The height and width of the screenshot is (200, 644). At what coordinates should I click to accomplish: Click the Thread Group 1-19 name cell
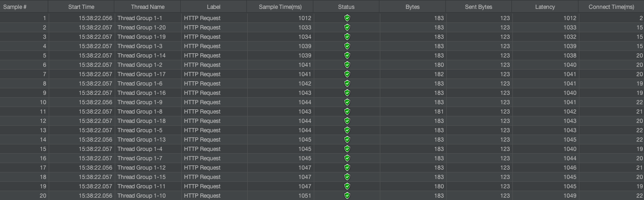tap(148, 37)
